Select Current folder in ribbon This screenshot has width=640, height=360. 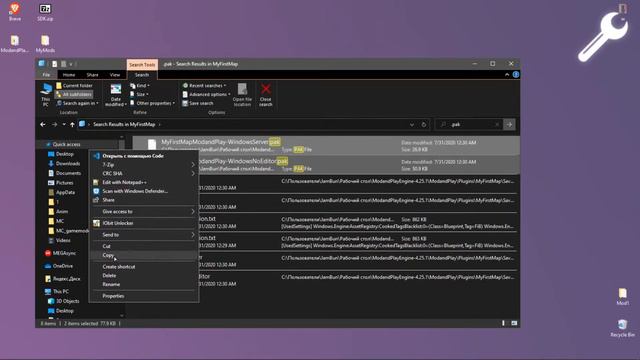tap(74, 86)
